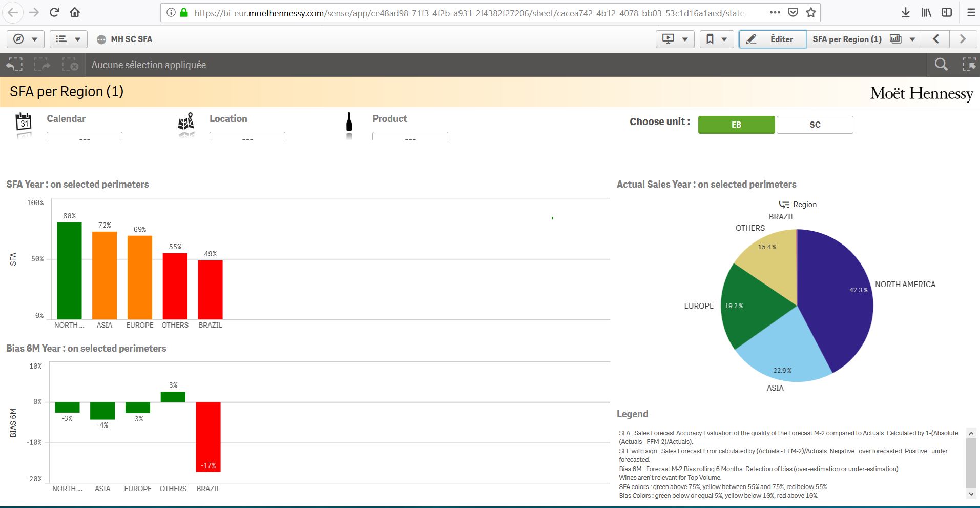The width and height of the screenshot is (980, 508).
Task: Step forward in selections
Action: [42, 65]
